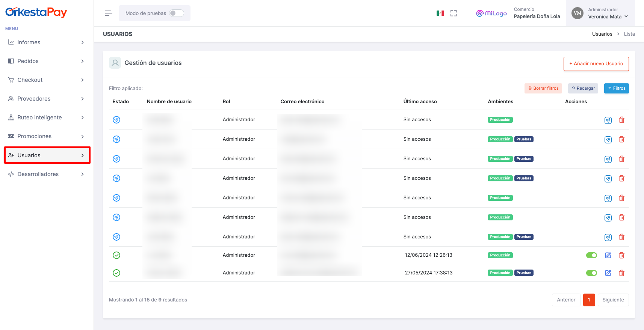
Task: Delete the user last accessed 12/06/2024
Action: (622, 255)
